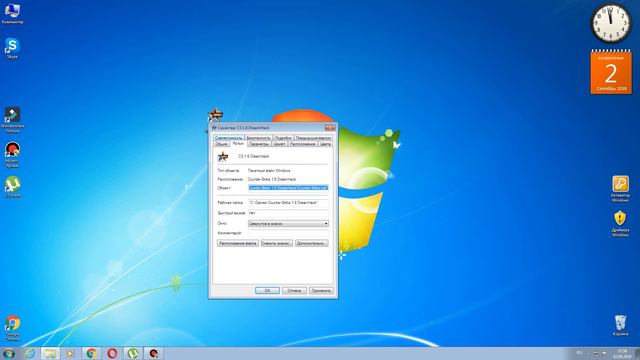
Task: Launch Windows Media Player from taskbar
Action: [70, 353]
